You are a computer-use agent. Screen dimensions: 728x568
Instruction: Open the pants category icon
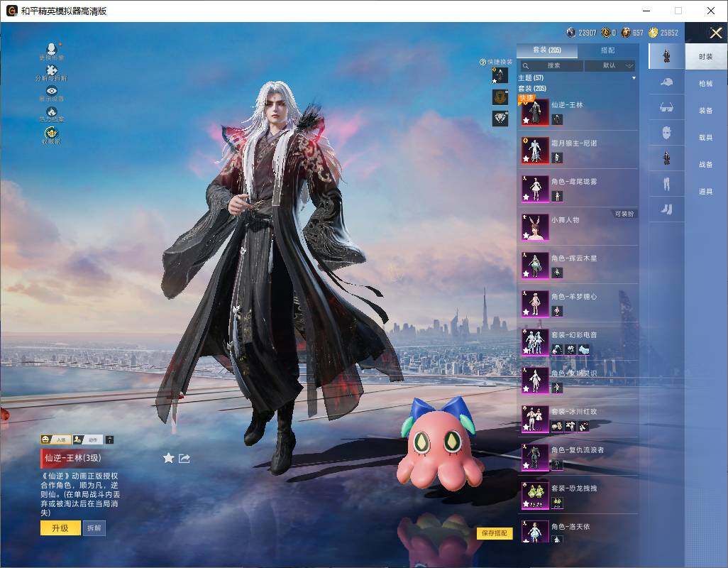(667, 185)
